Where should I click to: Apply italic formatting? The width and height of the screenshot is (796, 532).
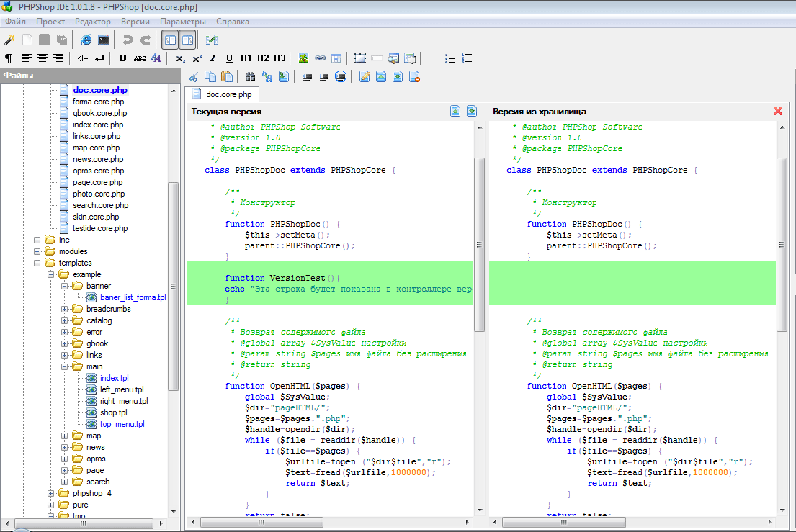tap(213, 58)
